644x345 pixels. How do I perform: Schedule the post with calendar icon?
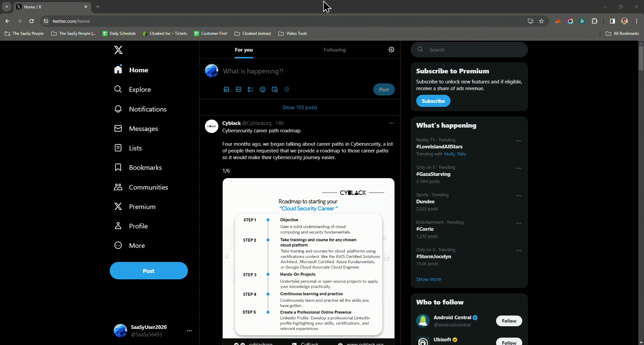(275, 89)
